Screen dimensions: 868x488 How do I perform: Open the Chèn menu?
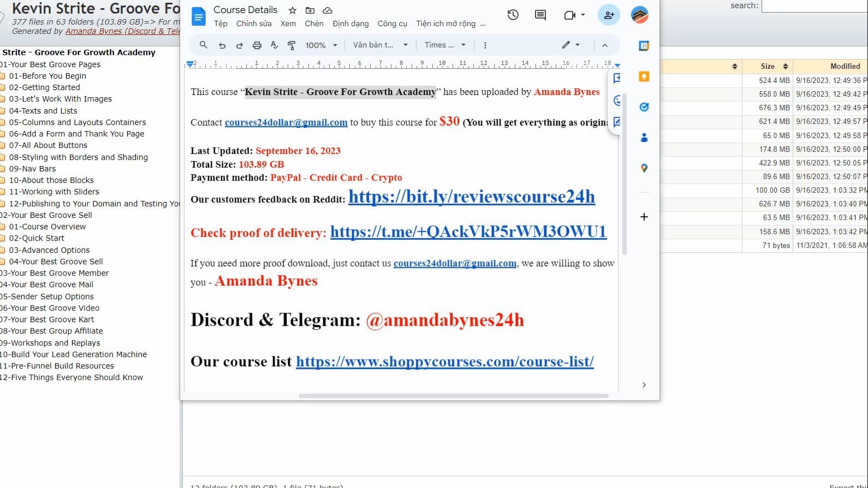pyautogui.click(x=314, y=23)
